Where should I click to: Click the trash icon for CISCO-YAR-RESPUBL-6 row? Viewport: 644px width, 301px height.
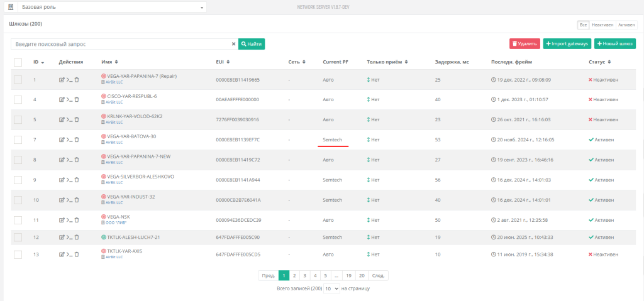coord(77,99)
